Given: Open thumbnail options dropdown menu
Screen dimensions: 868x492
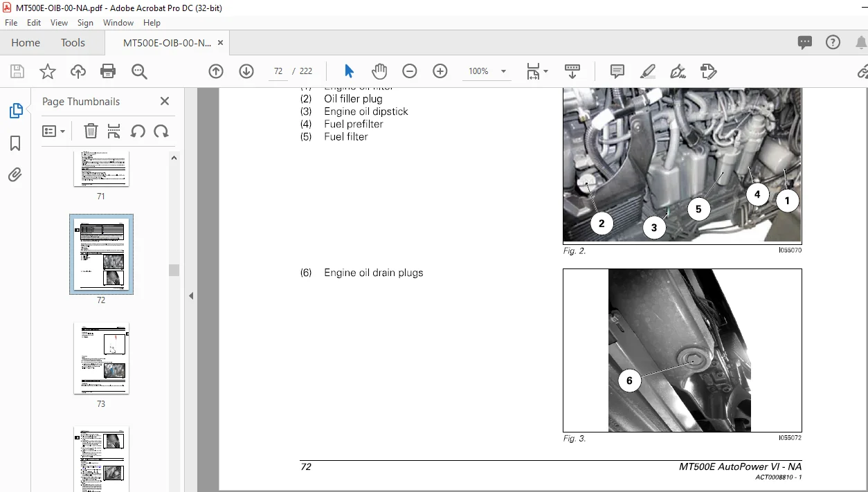Looking at the screenshot, I should [54, 131].
